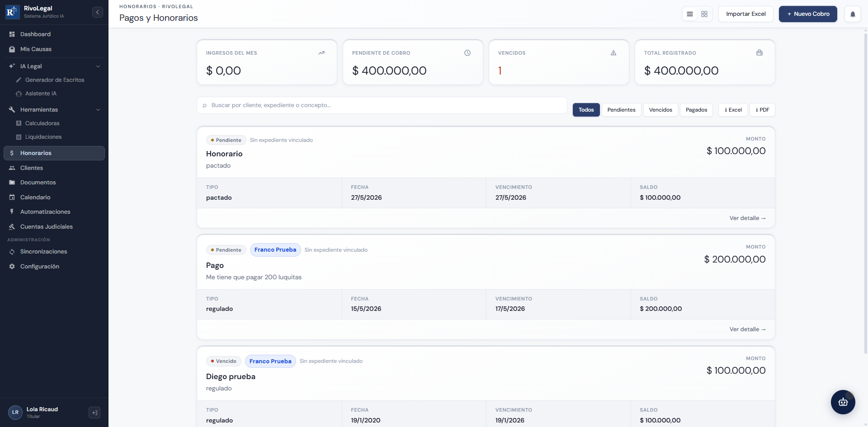The image size is (868, 427).
Task: Open Dashboard from the sidebar
Action: [54, 34]
